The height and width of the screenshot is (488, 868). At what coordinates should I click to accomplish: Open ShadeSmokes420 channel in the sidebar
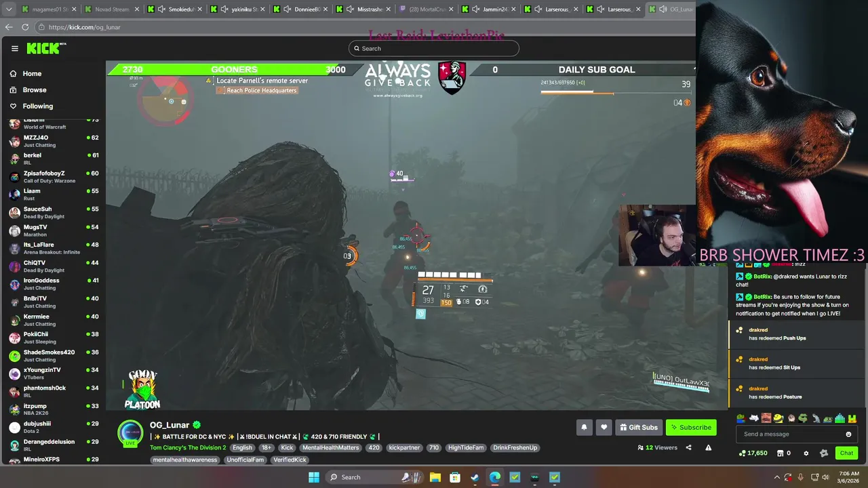[x=53, y=355]
